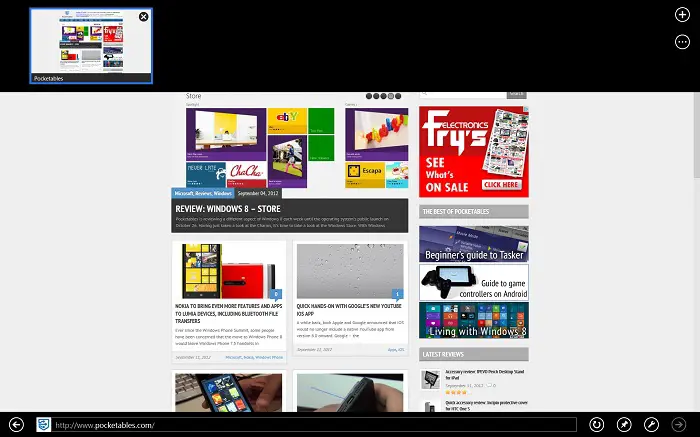Viewport: 700px width, 437px height.
Task: Pin the site with the pin icon
Action: tap(624, 425)
